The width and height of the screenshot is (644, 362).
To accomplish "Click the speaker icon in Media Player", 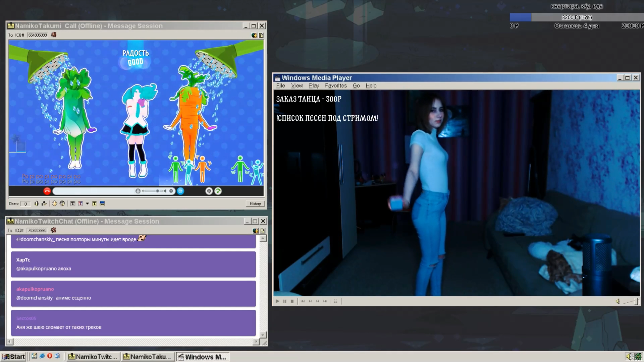I will [618, 301].
